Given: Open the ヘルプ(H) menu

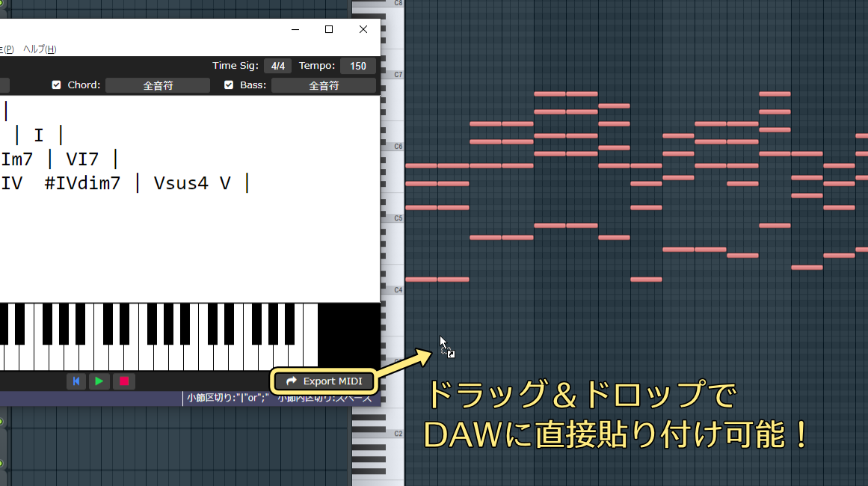Looking at the screenshot, I should pyautogui.click(x=40, y=49).
